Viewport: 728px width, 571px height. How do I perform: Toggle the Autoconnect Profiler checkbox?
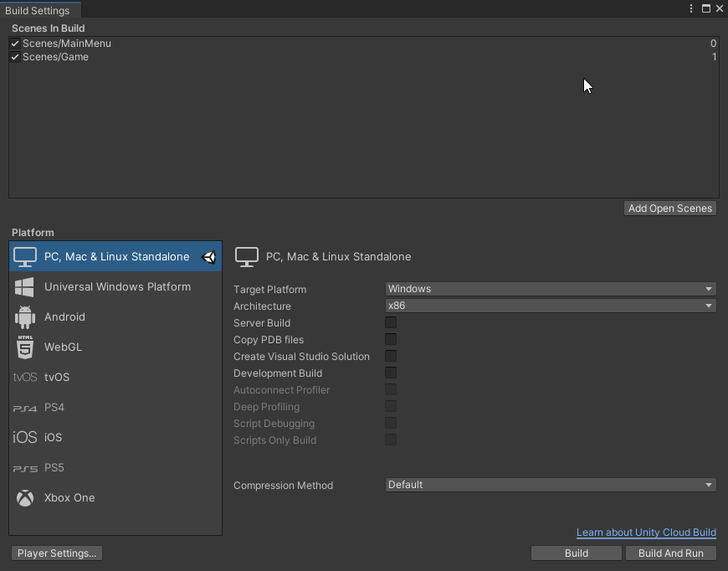tap(391, 389)
